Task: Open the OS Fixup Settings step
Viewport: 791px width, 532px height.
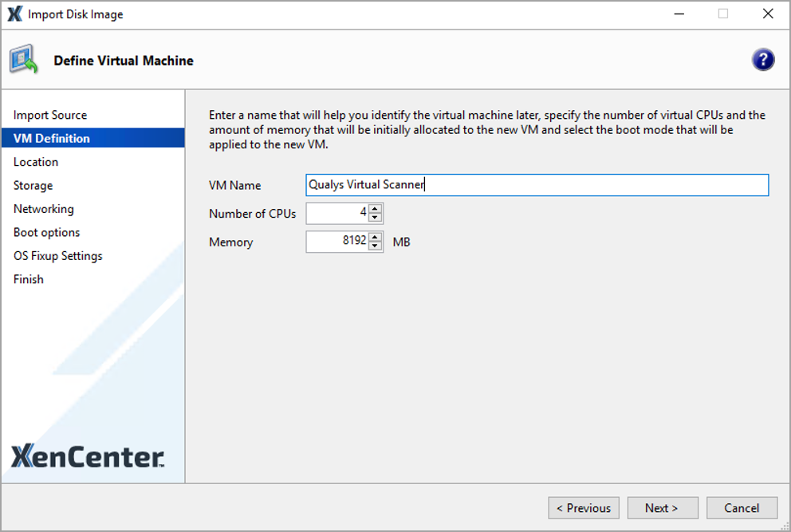Action: (92, 255)
